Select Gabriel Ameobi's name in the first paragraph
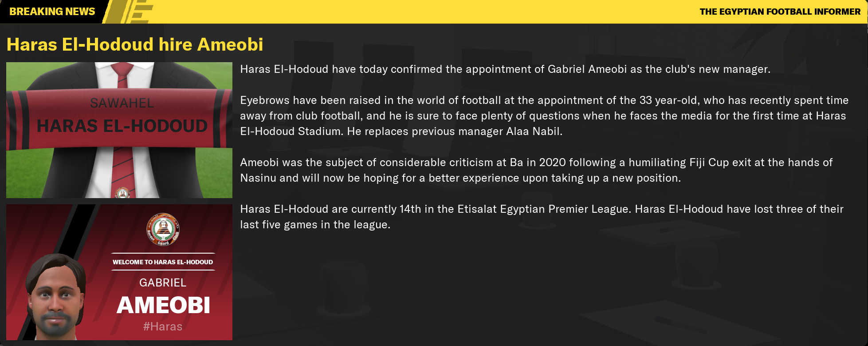 pyautogui.click(x=587, y=69)
